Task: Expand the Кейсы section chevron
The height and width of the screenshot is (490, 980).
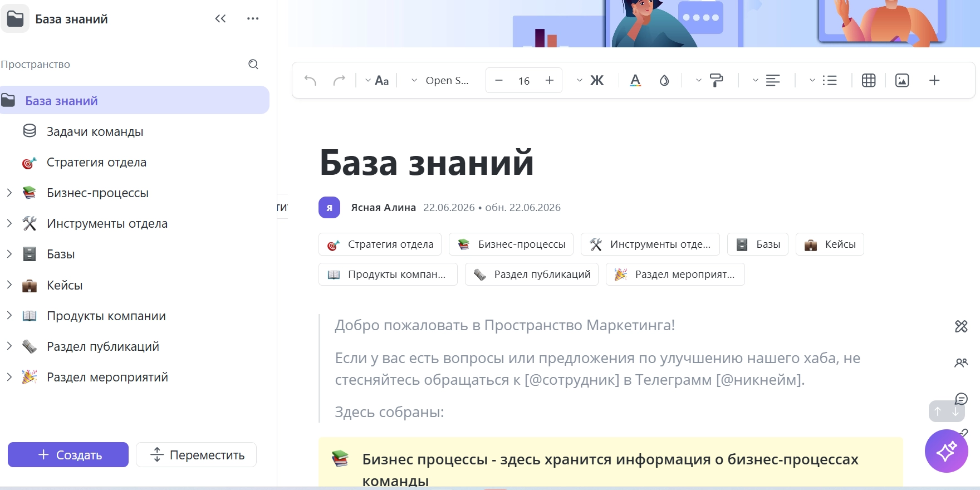Action: pos(9,285)
